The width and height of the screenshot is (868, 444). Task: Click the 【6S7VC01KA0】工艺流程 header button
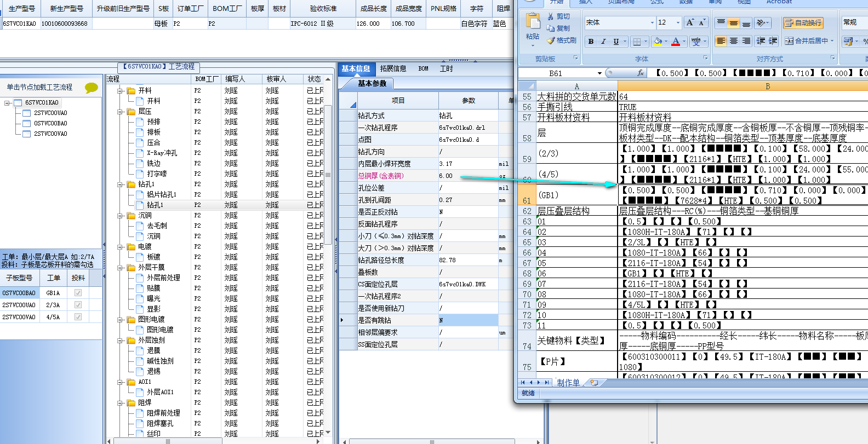pyautogui.click(x=159, y=67)
